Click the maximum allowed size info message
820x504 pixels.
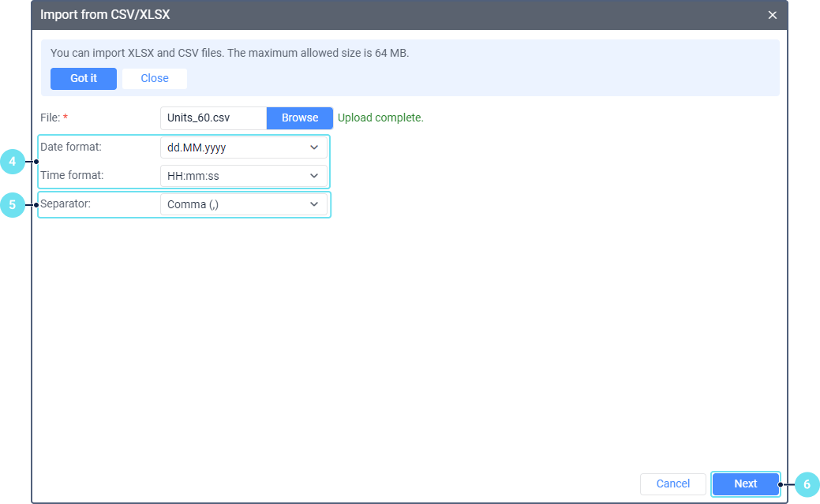pyautogui.click(x=230, y=53)
